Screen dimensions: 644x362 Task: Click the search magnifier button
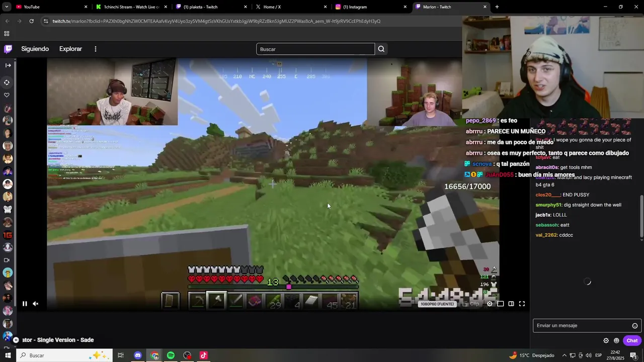[381, 49]
